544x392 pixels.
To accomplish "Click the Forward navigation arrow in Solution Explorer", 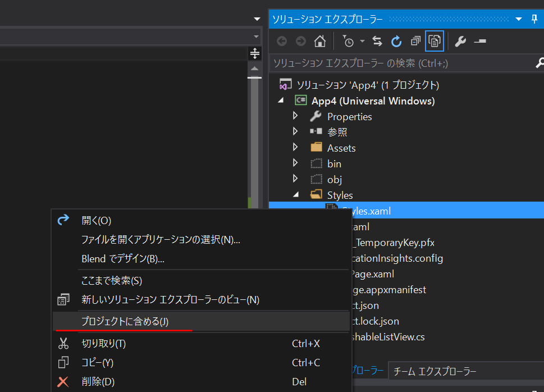I will click(x=301, y=42).
